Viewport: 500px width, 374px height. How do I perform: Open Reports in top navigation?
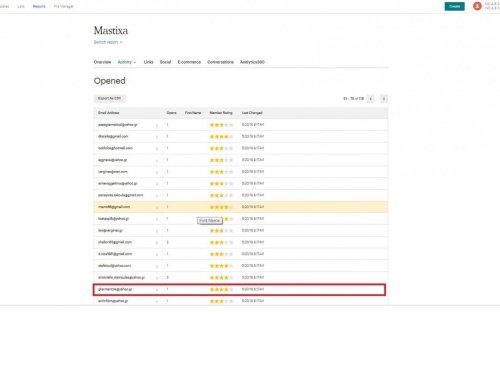[x=39, y=6]
